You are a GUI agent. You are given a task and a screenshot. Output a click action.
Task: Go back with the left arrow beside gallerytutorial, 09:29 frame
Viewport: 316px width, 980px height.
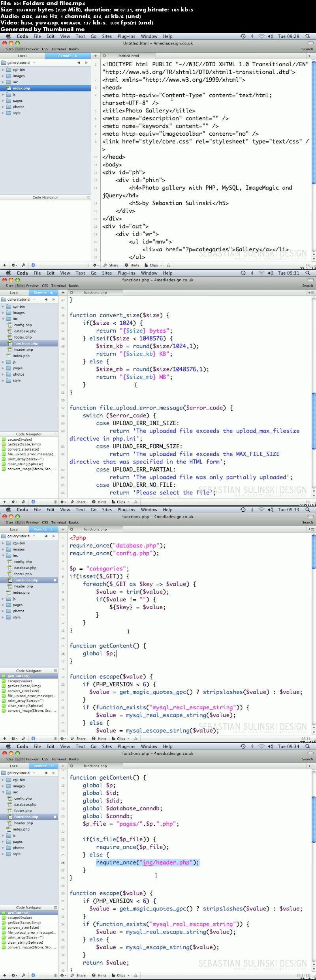tap(78, 63)
